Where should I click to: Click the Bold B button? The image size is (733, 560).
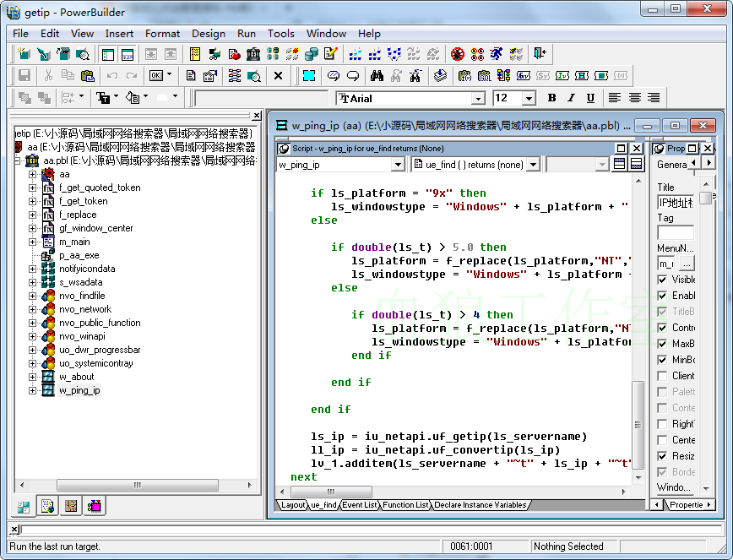[x=551, y=98]
